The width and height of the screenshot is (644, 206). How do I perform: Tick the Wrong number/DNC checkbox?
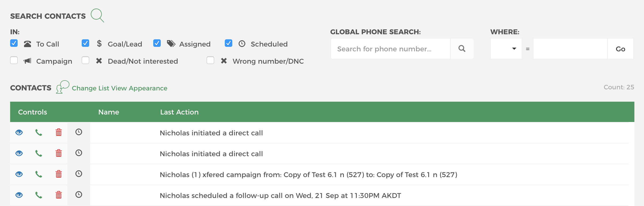(x=210, y=60)
